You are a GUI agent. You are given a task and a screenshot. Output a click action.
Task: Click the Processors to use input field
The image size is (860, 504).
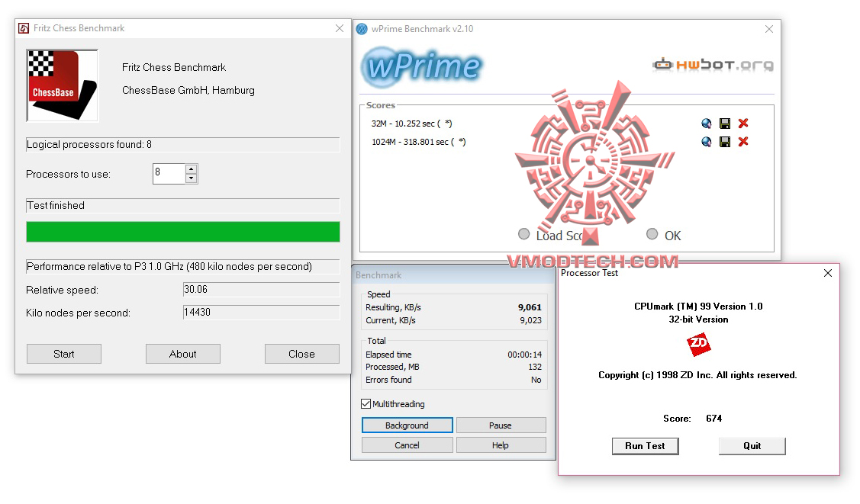pyautogui.click(x=169, y=174)
